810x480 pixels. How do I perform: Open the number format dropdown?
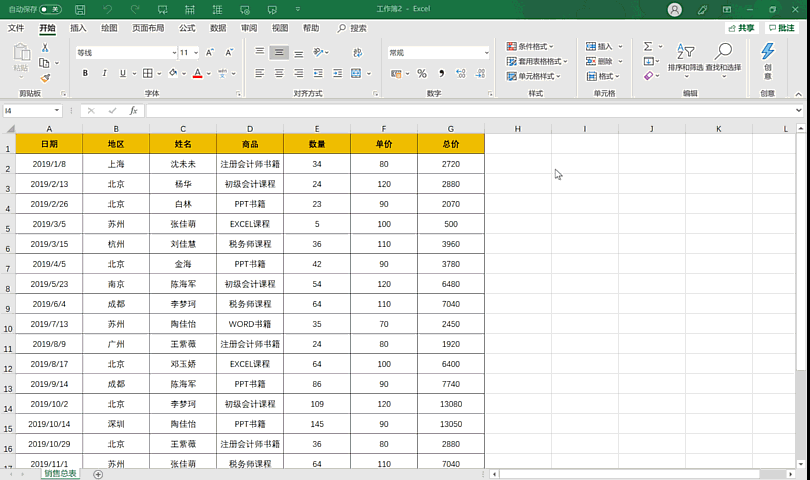(486, 53)
